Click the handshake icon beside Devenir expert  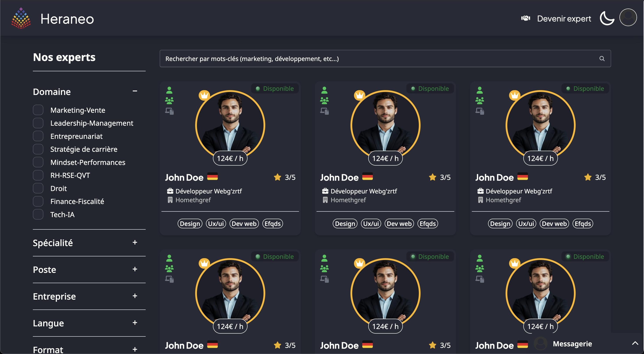[x=525, y=18]
